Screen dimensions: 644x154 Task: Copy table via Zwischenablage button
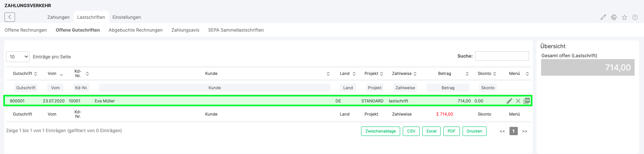[x=380, y=131]
